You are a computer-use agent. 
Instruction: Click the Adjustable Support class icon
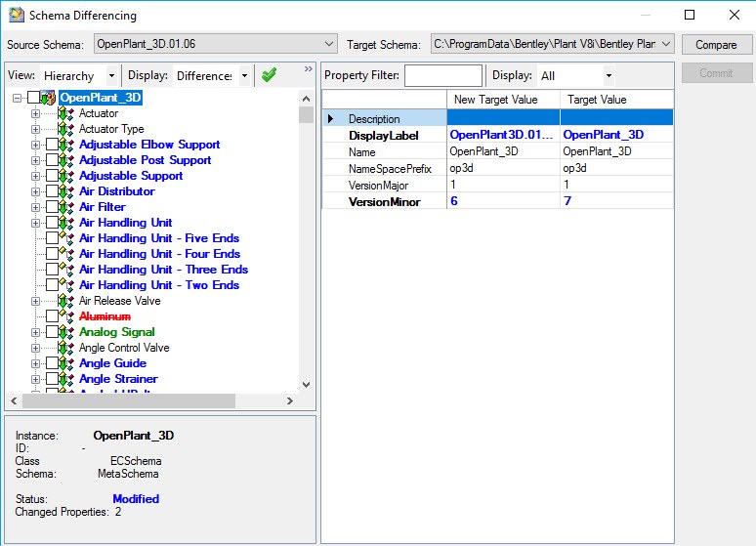click(x=65, y=176)
